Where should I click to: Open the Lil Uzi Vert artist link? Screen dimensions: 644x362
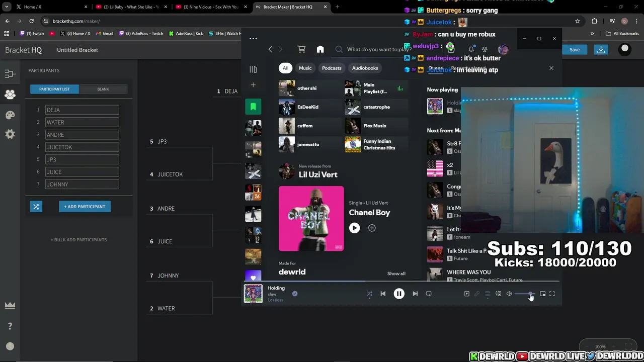[x=318, y=174]
